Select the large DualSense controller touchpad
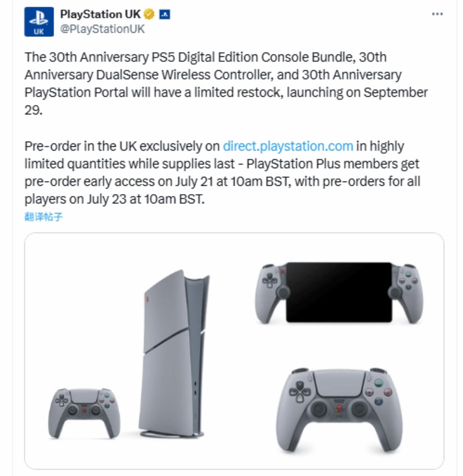The image size is (463, 476). tap(340, 383)
